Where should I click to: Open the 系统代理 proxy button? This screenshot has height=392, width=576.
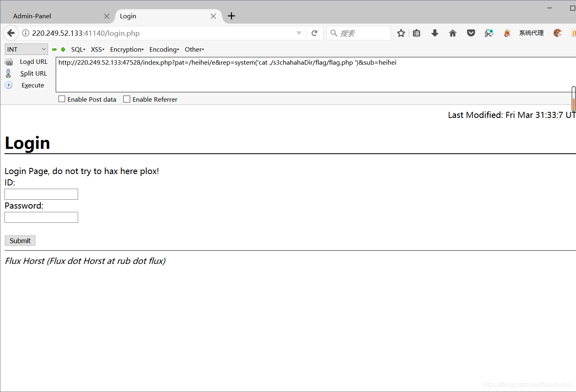(x=531, y=33)
